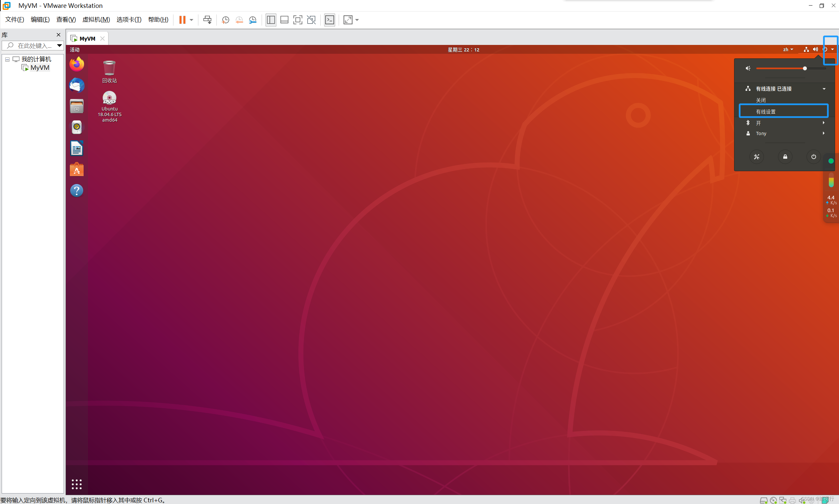Open the stretch display dropdown arrow
The width and height of the screenshot is (839, 504).
pyautogui.click(x=357, y=20)
